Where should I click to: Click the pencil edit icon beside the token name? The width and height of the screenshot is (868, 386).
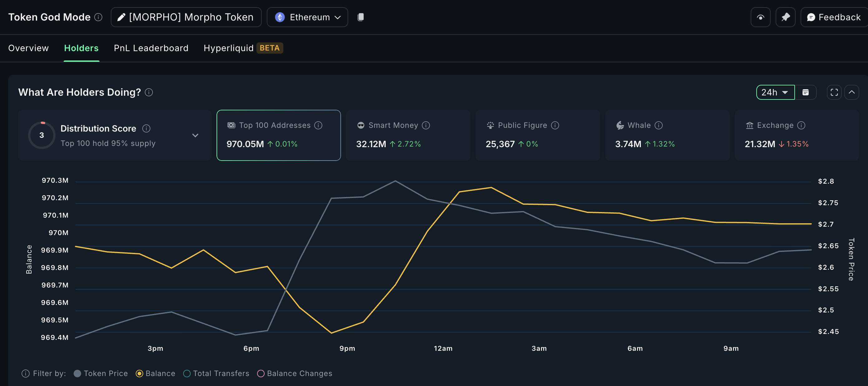click(121, 17)
